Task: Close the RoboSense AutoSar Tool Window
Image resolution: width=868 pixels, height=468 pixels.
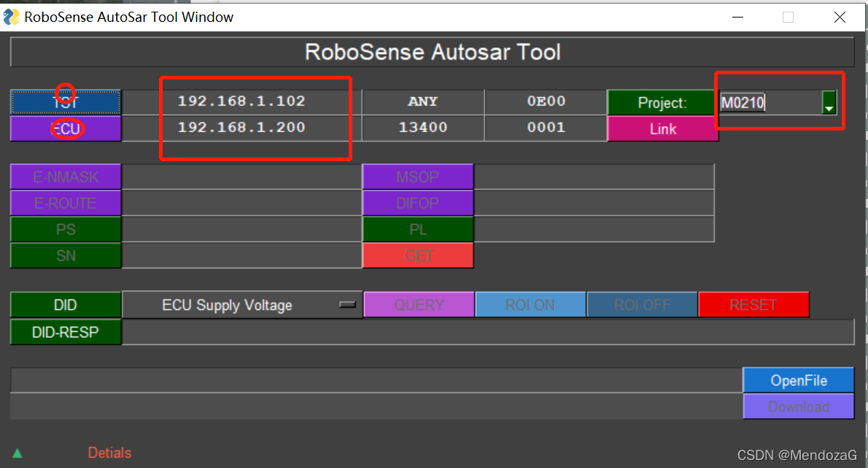Action: [840, 17]
